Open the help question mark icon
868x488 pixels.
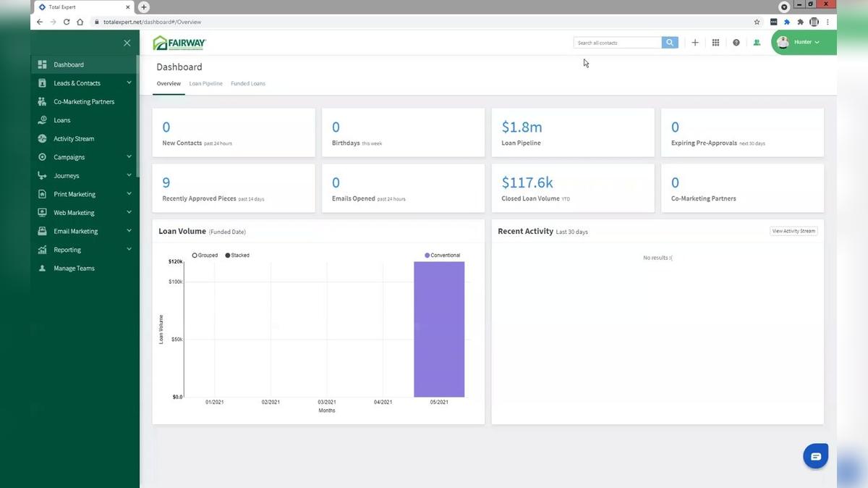click(736, 43)
